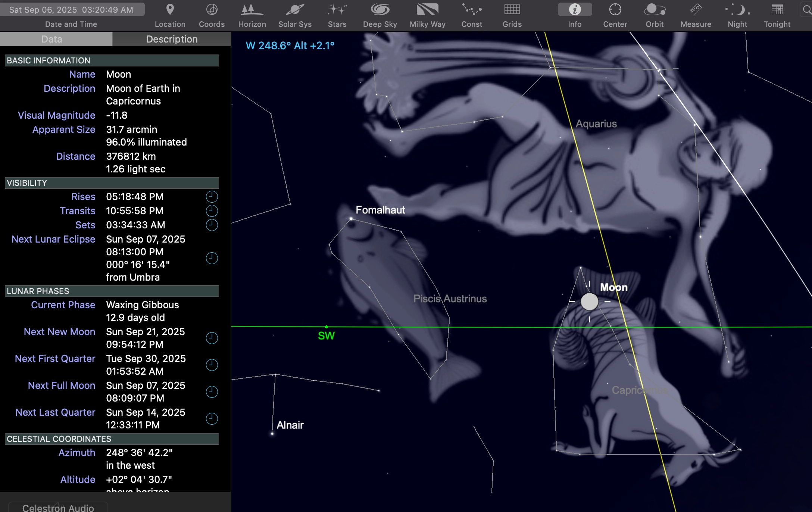Screen dimensions: 812x512
Task: Click the SW horizon compass marker
Action: [326, 335]
